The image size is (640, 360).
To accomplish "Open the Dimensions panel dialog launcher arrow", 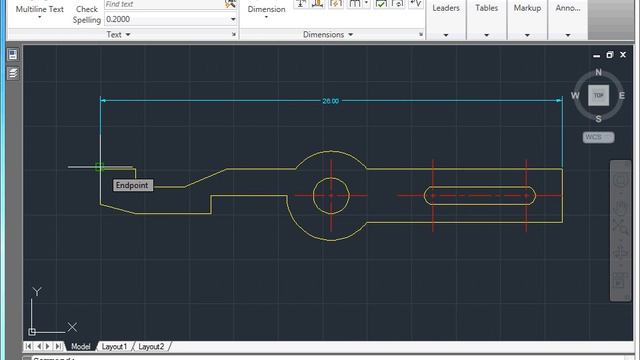I will pyautogui.click(x=421, y=35).
